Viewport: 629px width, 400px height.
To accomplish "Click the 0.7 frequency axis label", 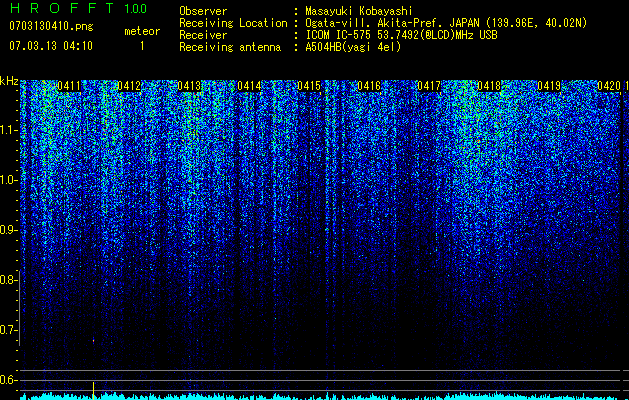I will point(8,330).
